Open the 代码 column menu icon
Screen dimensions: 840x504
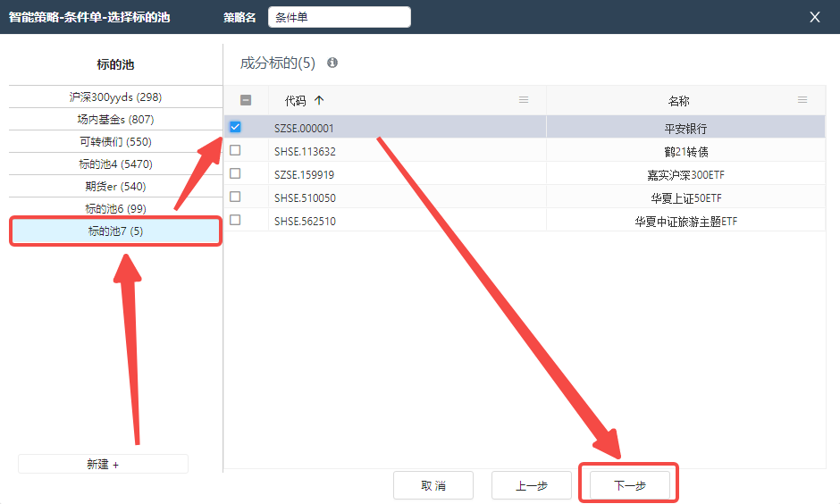[x=524, y=99]
